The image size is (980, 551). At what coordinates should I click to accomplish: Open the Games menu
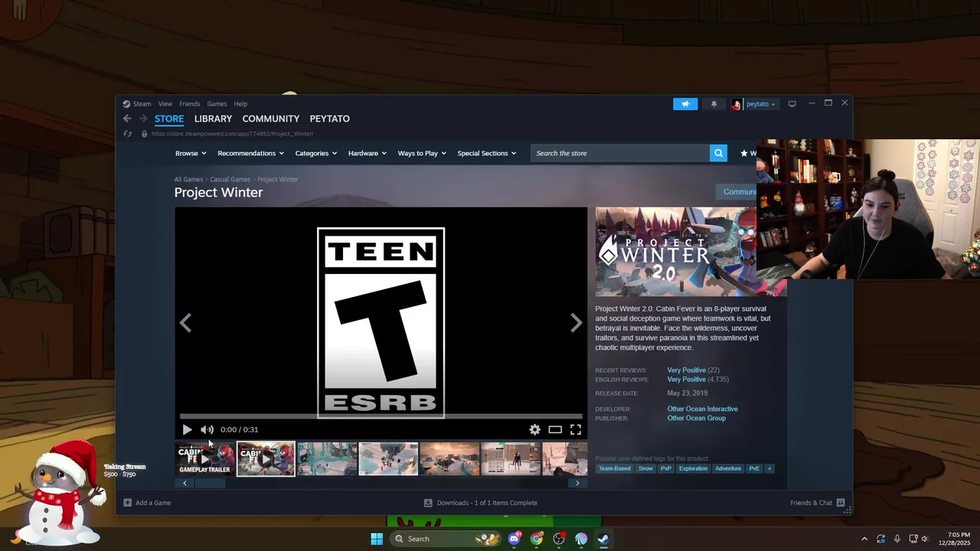pos(217,104)
